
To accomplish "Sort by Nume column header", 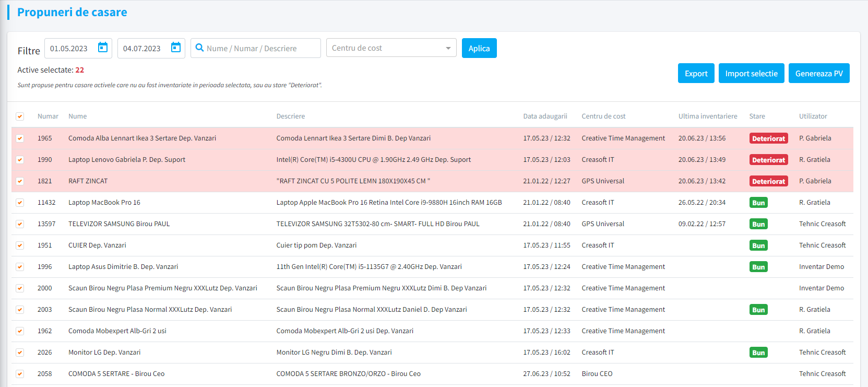I will tap(78, 116).
